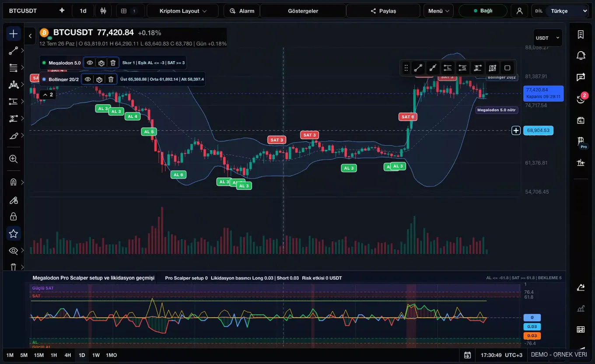Open the horizontal lines tool group

(14, 68)
